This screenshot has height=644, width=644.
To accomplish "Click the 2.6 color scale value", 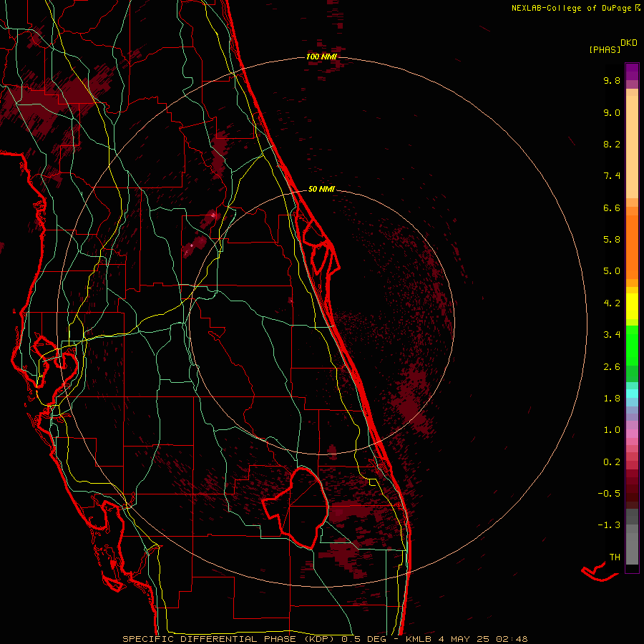I will point(612,367).
